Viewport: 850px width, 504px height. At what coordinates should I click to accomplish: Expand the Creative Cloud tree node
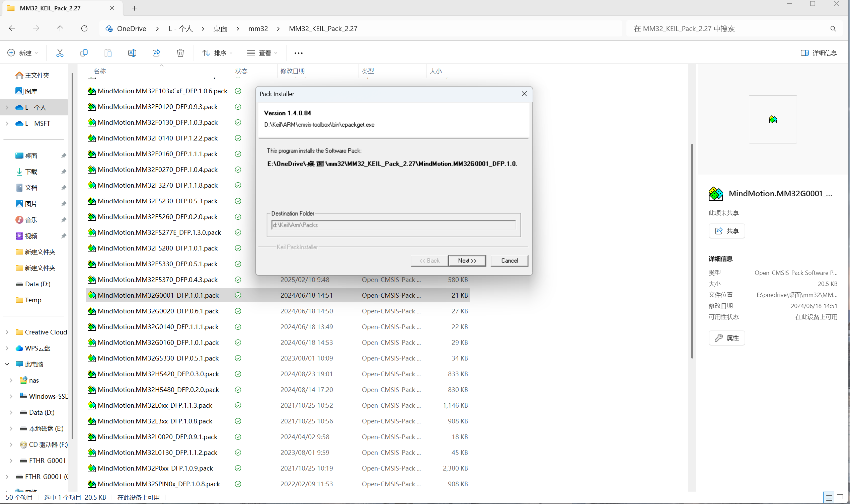(7, 332)
